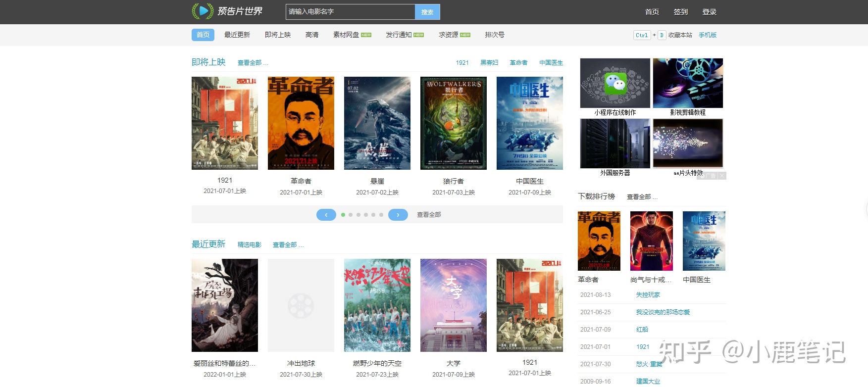The width and height of the screenshot is (868, 387).
Task: Open the 排次号 nav item
Action: [x=495, y=35]
